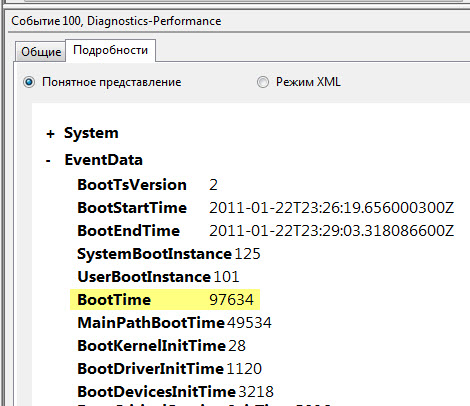This screenshot has height=406, width=470.
Task: Switch to the Общие tab
Action: pos(41,52)
